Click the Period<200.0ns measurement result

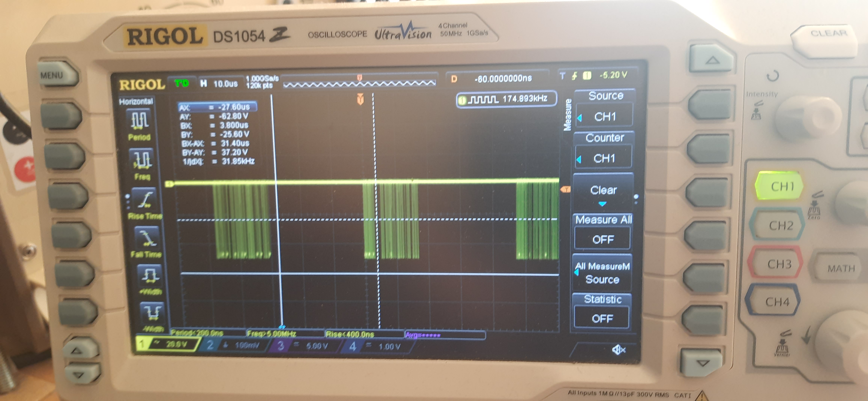point(197,333)
